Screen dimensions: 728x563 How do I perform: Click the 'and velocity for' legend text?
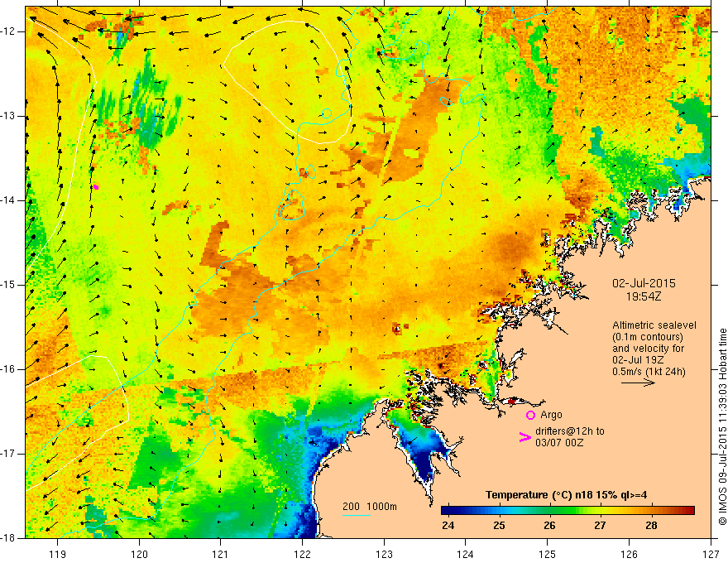point(648,349)
